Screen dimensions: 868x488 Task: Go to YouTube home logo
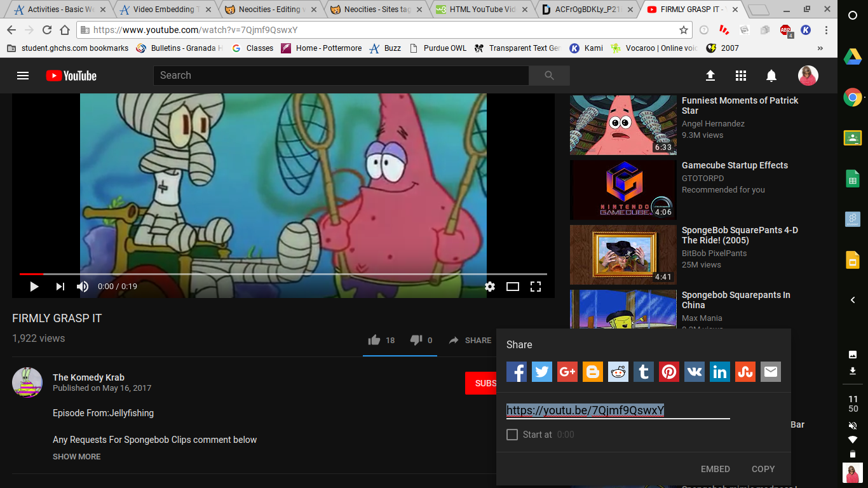[71, 76]
